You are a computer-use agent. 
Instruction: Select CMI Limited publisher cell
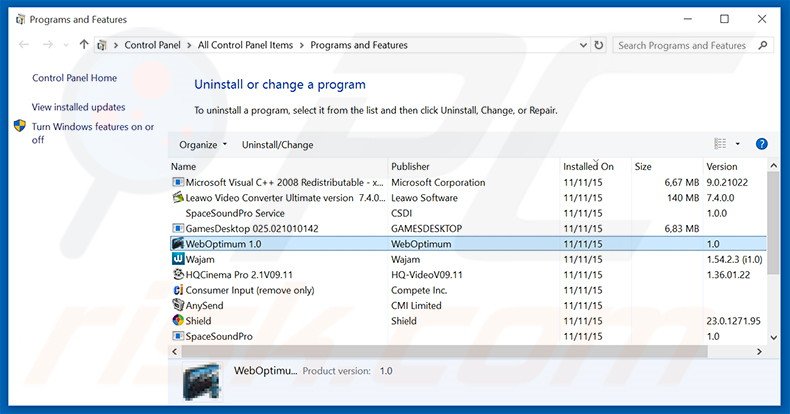[416, 306]
